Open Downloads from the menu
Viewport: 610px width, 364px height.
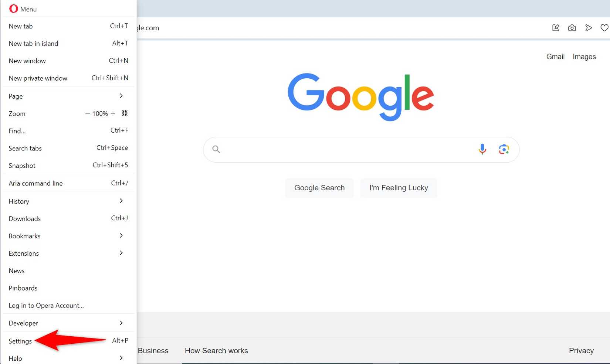[24, 218]
